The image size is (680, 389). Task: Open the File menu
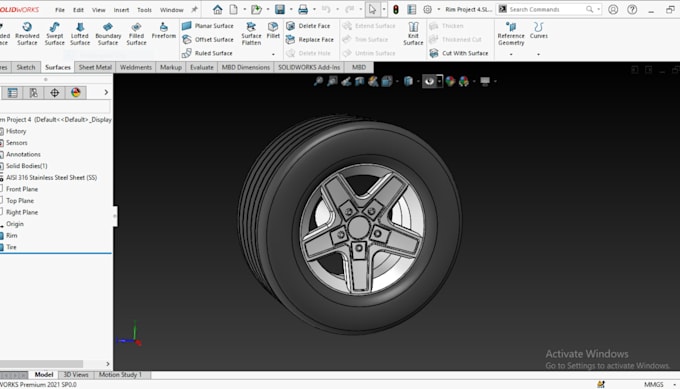(x=60, y=10)
